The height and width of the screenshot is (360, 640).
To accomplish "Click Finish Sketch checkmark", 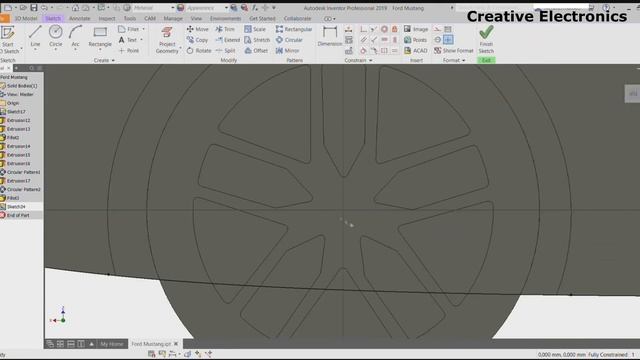I will click(486, 32).
